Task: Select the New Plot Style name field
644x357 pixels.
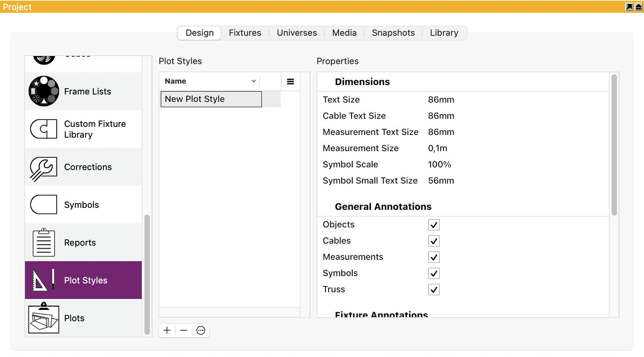Action: (211, 99)
